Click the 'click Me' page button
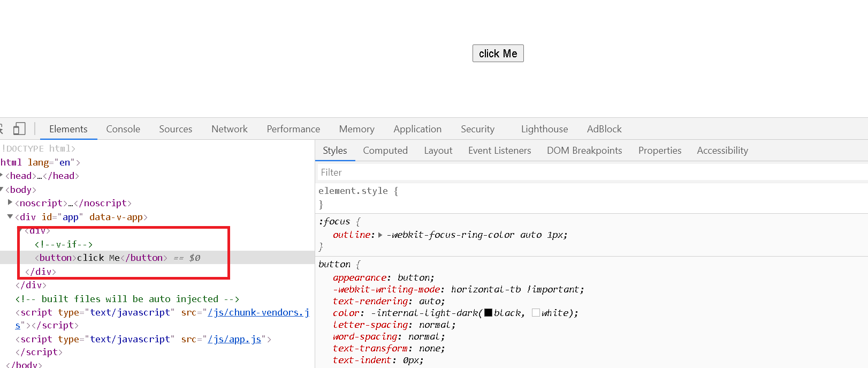Screen dimensions: 868x368 498,54
